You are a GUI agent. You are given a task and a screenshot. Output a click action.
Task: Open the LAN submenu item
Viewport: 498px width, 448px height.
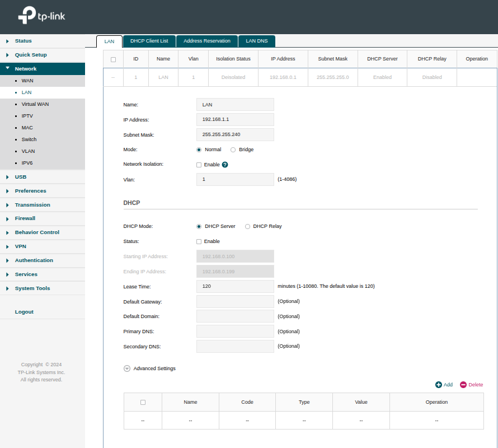[x=43, y=92]
